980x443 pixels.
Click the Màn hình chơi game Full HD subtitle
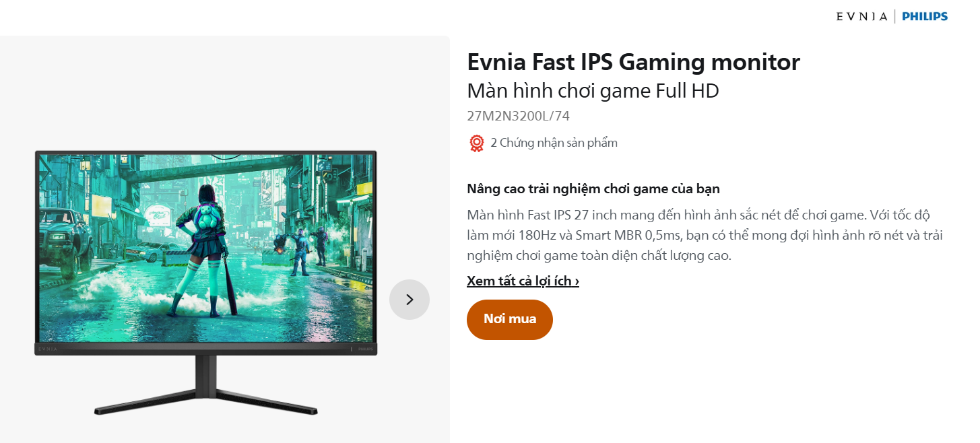[593, 90]
